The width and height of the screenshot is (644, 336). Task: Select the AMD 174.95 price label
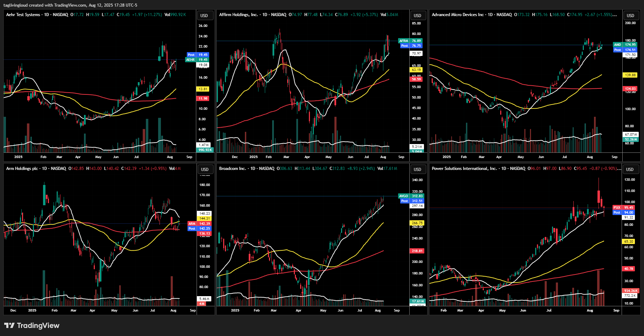tap(625, 45)
